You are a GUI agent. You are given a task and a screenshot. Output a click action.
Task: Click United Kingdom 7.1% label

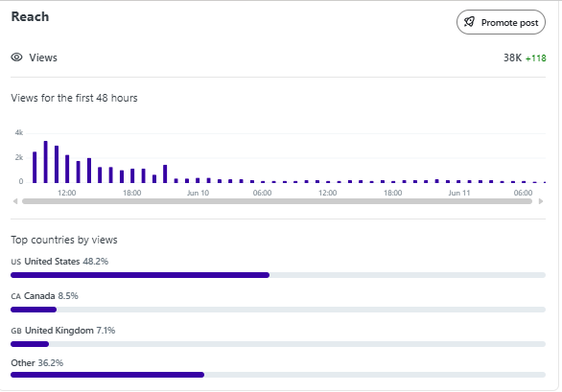click(x=63, y=331)
